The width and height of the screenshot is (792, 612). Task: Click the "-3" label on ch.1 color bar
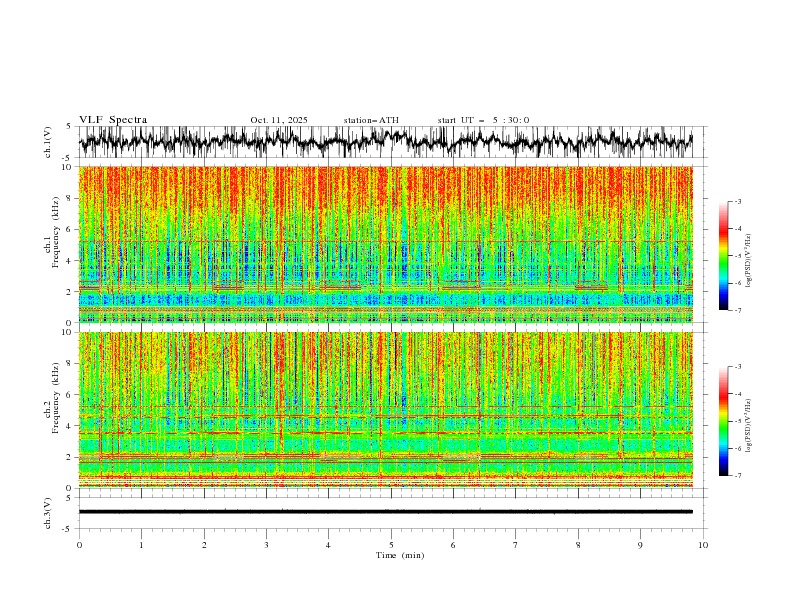[737, 201]
